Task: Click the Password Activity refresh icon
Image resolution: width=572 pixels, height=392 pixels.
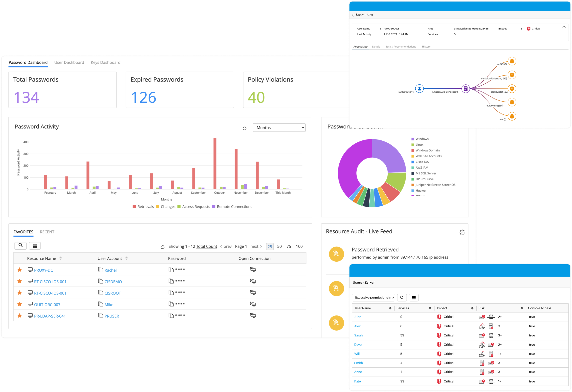Action: (x=245, y=128)
